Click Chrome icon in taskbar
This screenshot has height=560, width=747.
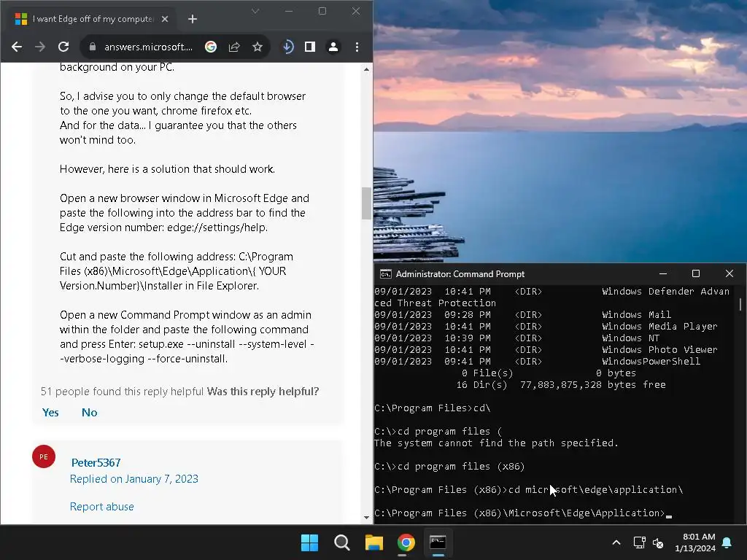point(406,542)
